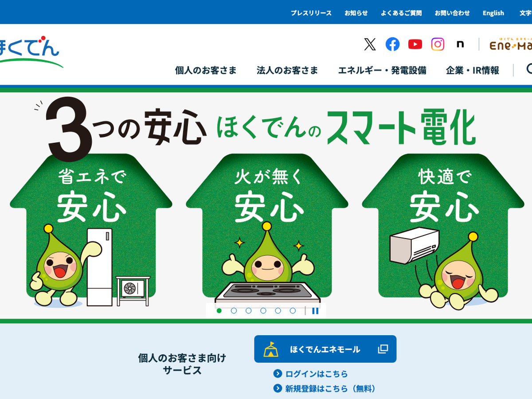The height and width of the screenshot is (399, 532).
Task: Click the search magnifier icon
Action: [x=529, y=69]
